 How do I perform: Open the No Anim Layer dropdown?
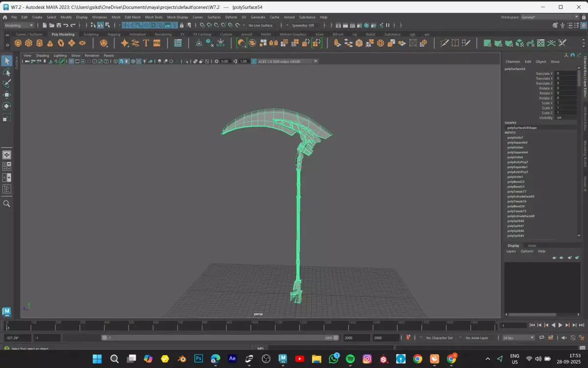click(477, 338)
